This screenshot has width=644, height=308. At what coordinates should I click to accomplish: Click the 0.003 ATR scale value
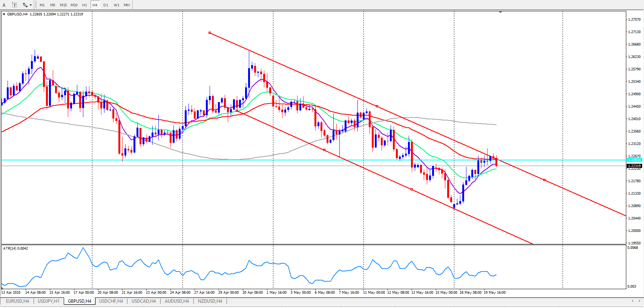[x=632, y=287]
